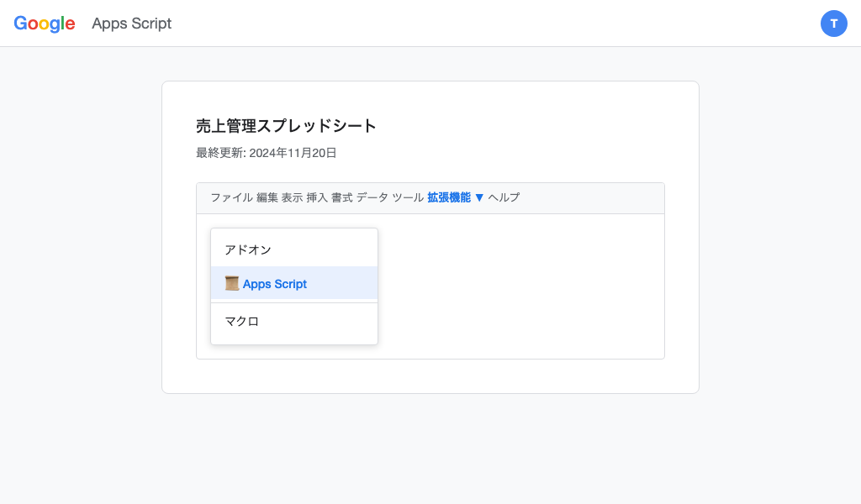Click the Apps Script header label
The image size is (861, 504).
pyautogui.click(x=131, y=24)
